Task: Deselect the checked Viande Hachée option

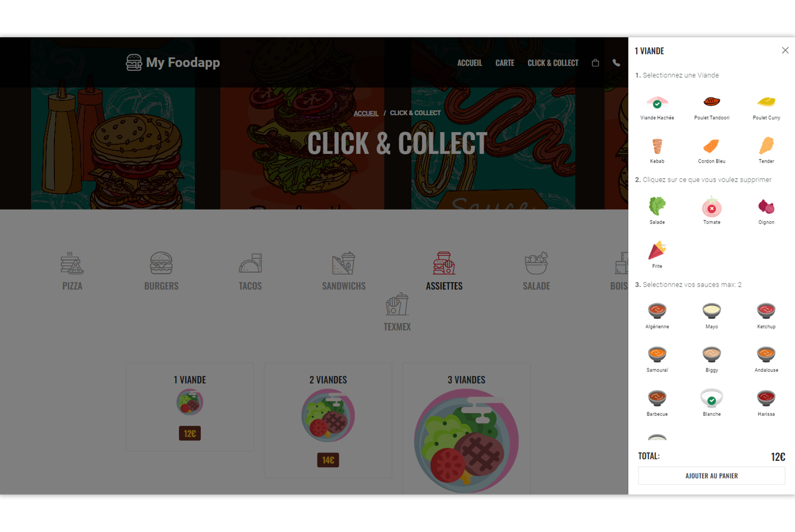Action: tap(657, 107)
